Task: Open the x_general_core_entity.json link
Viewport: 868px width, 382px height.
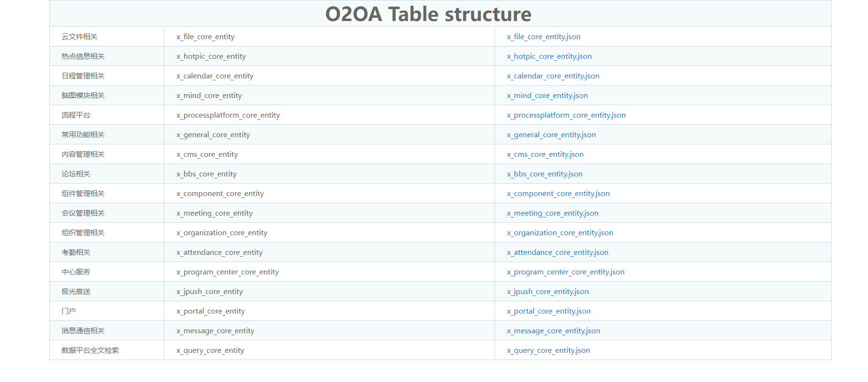Action: [551, 135]
